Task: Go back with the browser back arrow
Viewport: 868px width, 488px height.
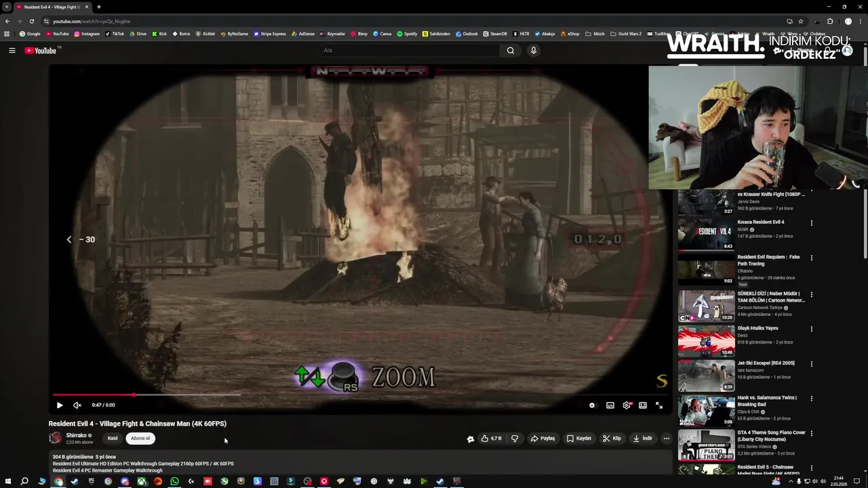Action: 7,21
